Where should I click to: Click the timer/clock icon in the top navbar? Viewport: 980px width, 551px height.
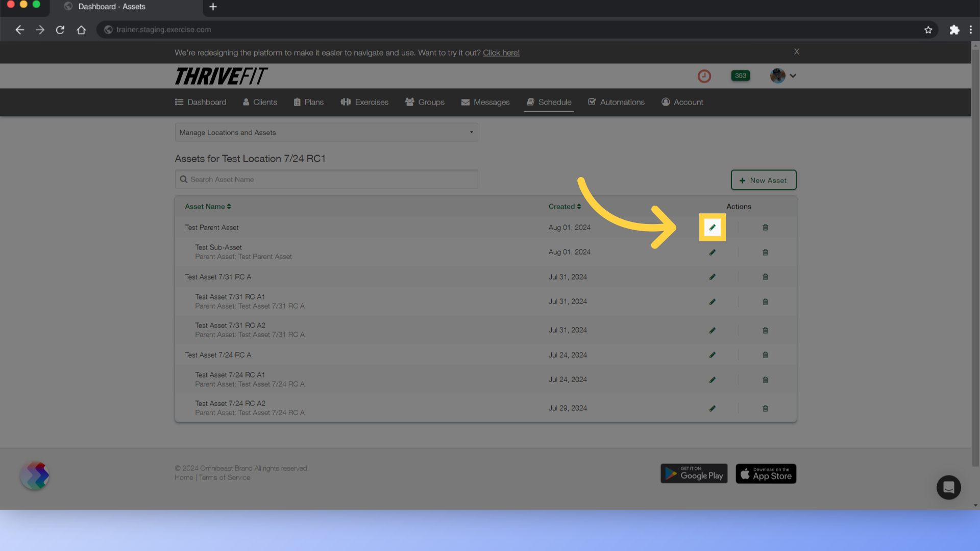(705, 76)
